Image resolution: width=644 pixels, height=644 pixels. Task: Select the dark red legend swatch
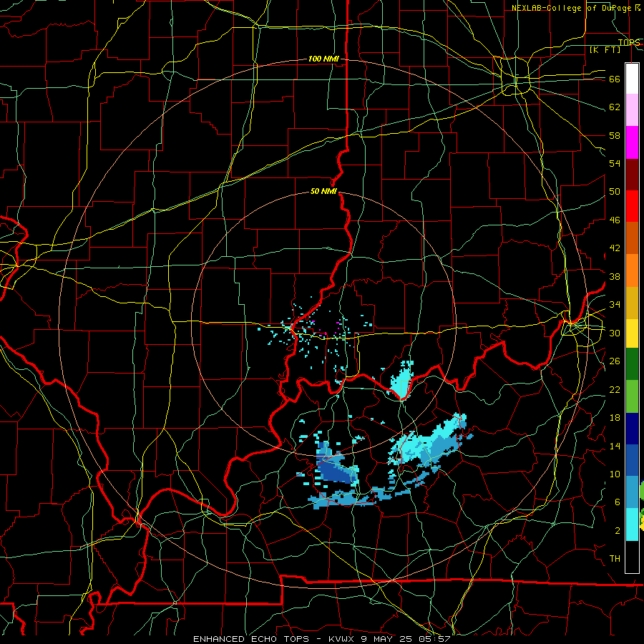pos(632,174)
